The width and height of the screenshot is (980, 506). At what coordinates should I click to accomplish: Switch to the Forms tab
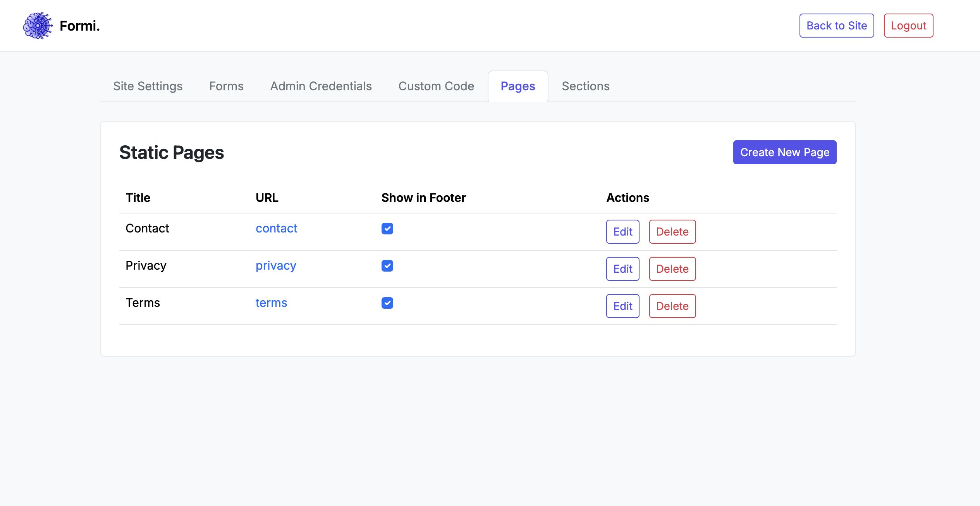(x=226, y=86)
